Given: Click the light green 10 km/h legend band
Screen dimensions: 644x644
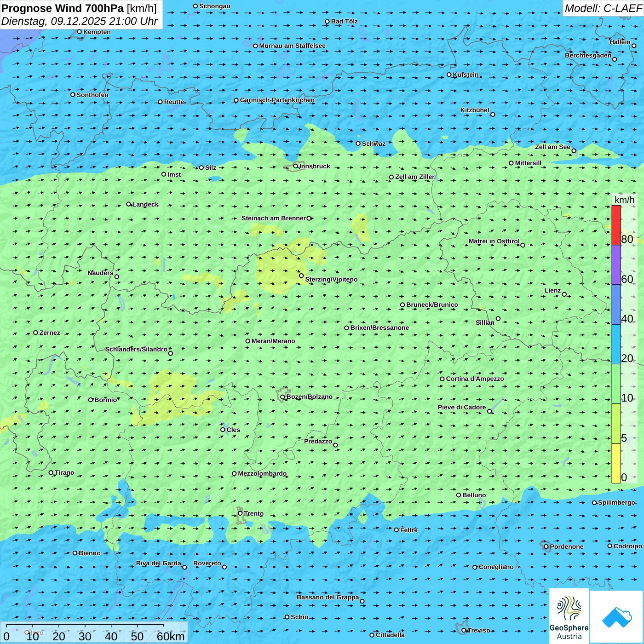Looking at the screenshot, I should click(x=616, y=384).
